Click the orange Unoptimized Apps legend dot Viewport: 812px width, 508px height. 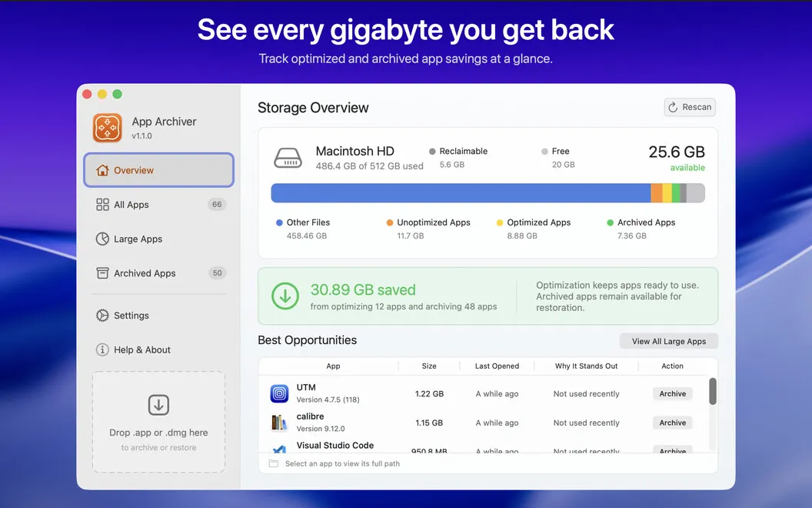click(389, 222)
